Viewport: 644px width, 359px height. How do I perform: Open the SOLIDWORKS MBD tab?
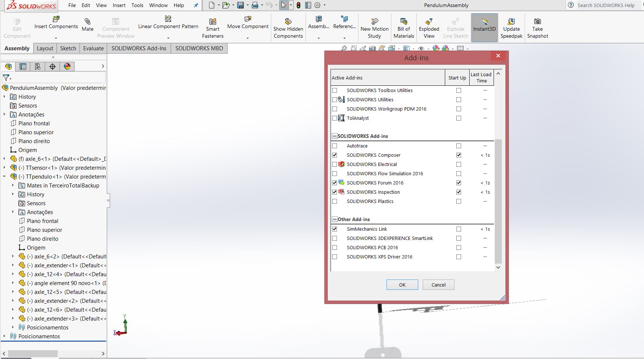(199, 48)
